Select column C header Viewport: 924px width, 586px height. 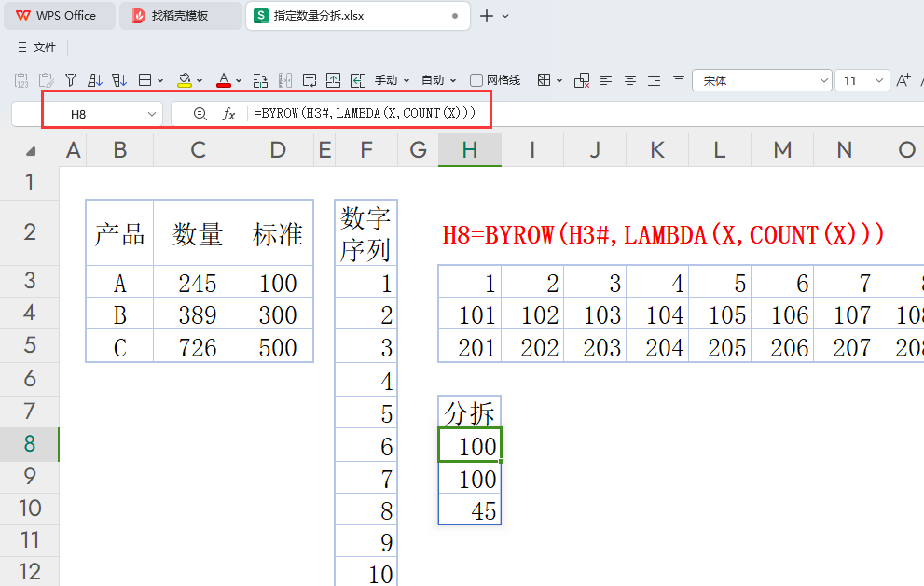click(x=198, y=149)
